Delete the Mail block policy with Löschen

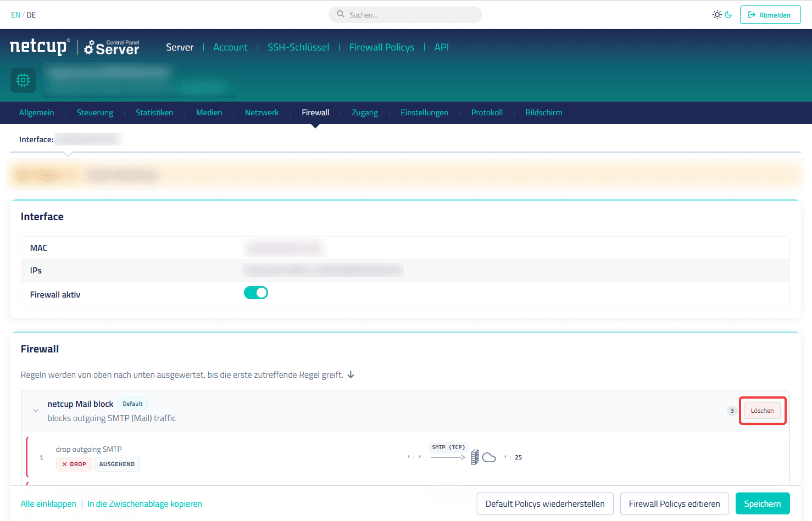click(762, 411)
